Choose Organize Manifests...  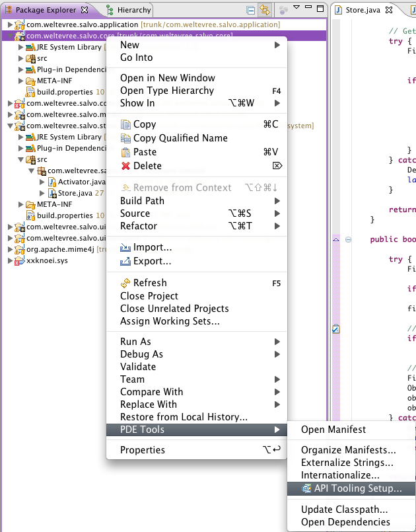(351, 450)
